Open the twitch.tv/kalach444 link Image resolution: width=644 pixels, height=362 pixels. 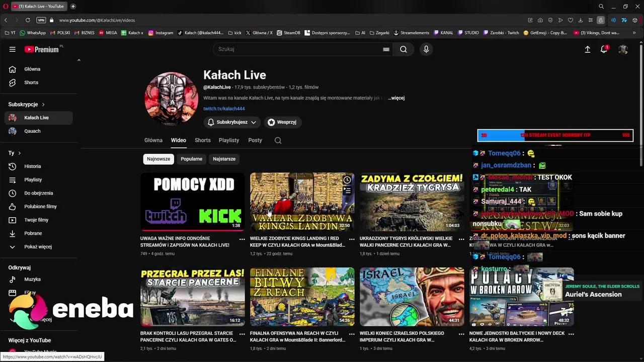[x=224, y=109]
